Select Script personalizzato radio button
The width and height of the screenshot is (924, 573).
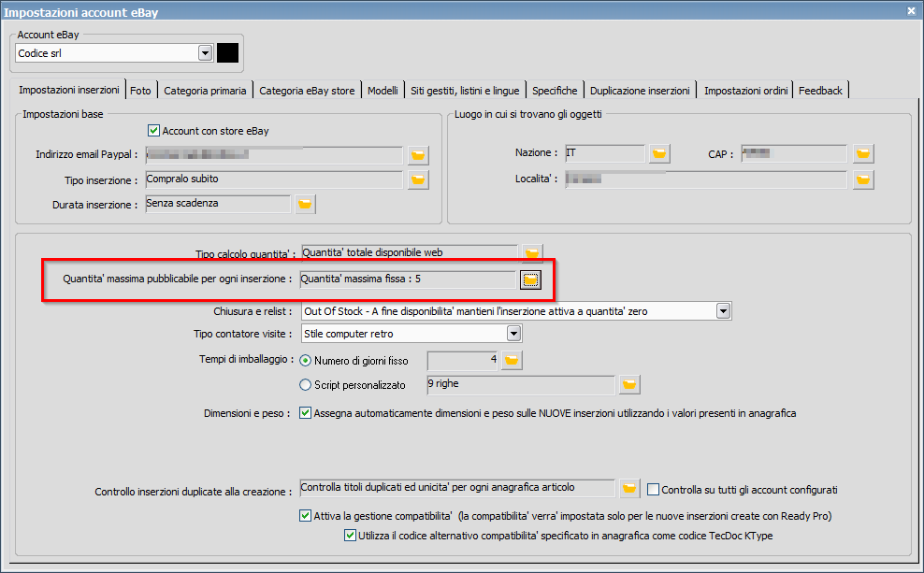pos(305,384)
